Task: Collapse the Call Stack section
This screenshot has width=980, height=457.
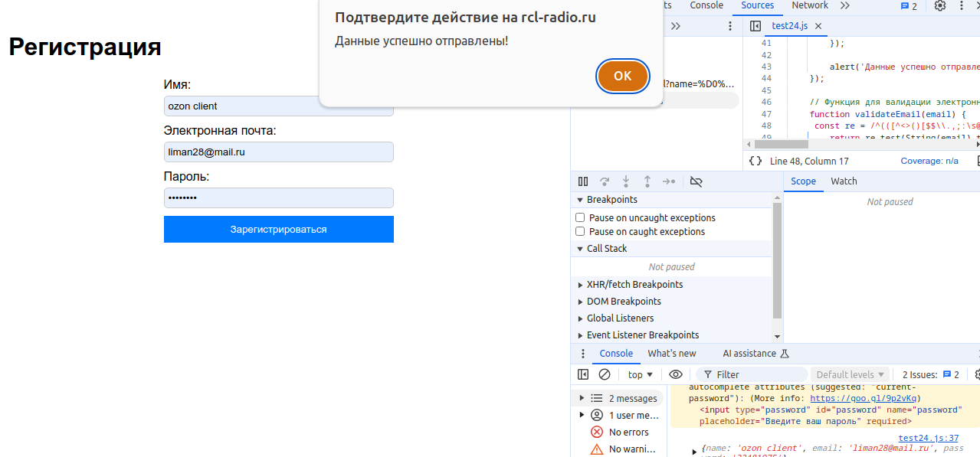Action: point(606,249)
